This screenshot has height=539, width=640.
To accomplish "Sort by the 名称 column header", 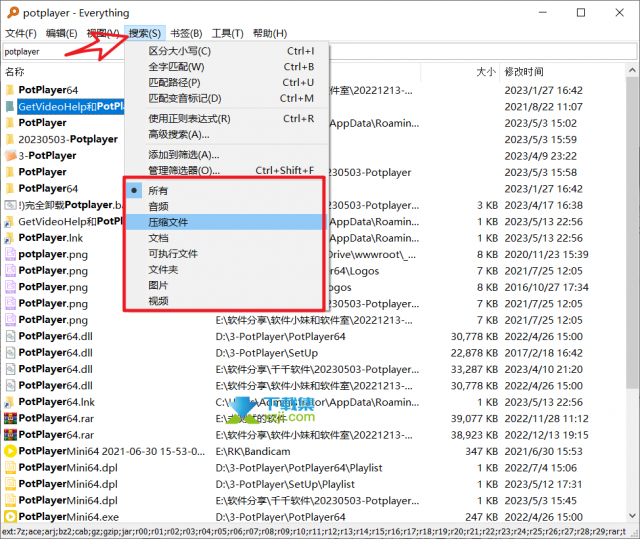I will 15,72.
